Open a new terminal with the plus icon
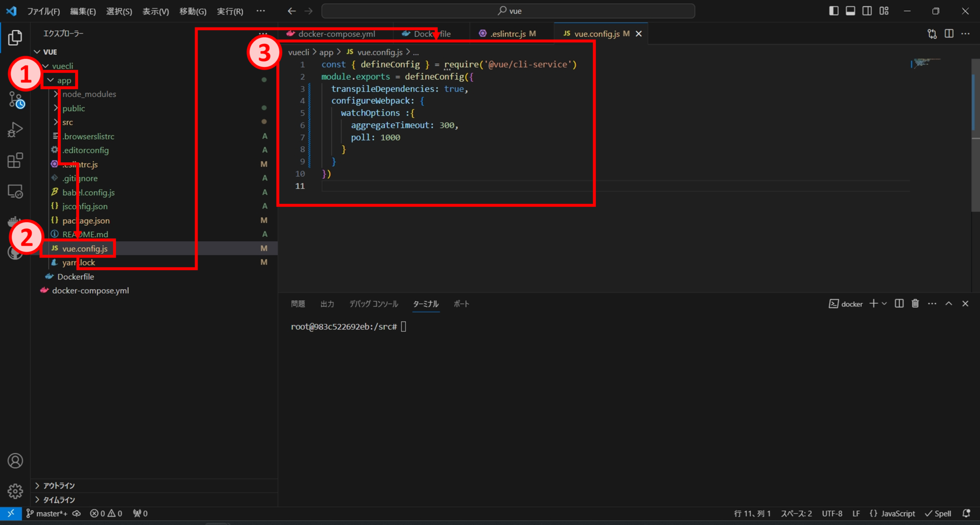 coord(874,303)
